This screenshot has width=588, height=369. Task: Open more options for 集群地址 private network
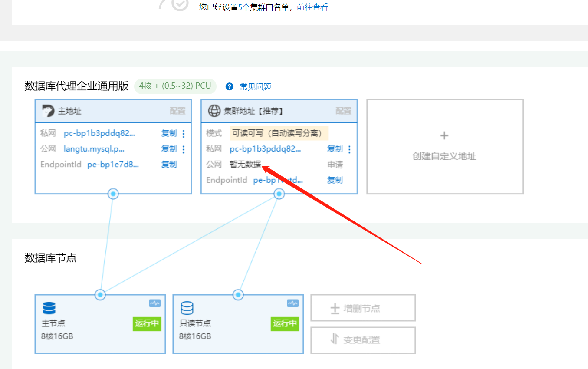349,149
